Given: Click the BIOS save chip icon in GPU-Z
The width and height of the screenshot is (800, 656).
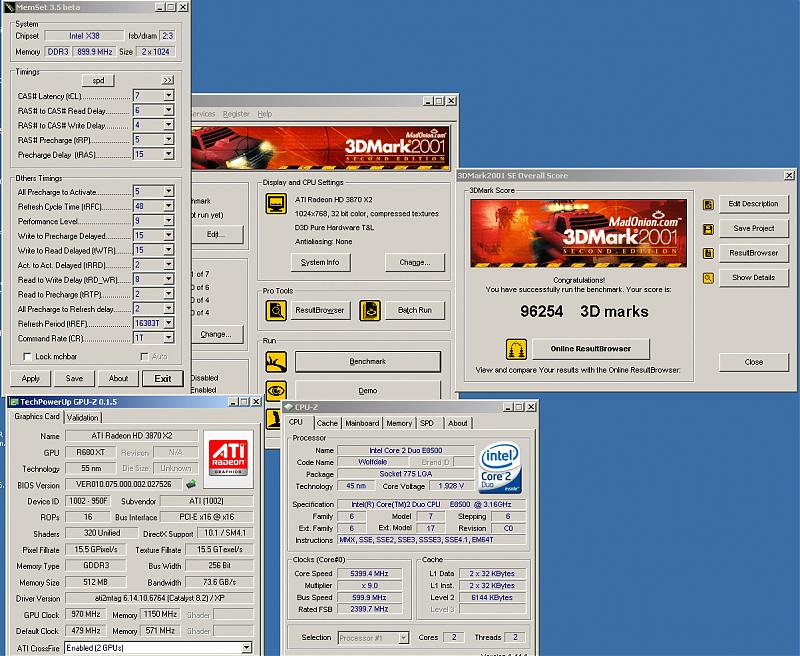Looking at the screenshot, I should click(x=191, y=484).
